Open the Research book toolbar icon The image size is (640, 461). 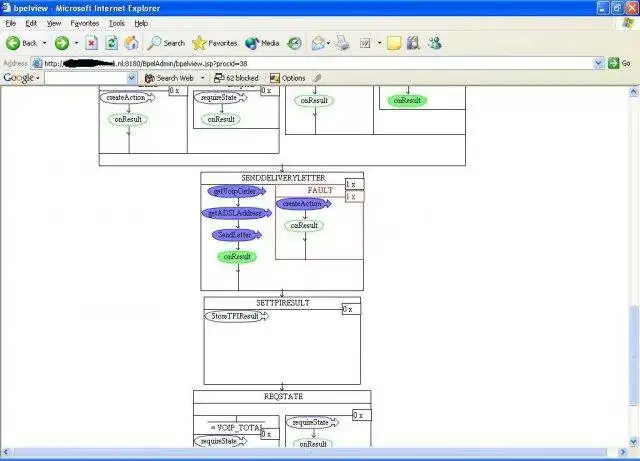coord(413,43)
